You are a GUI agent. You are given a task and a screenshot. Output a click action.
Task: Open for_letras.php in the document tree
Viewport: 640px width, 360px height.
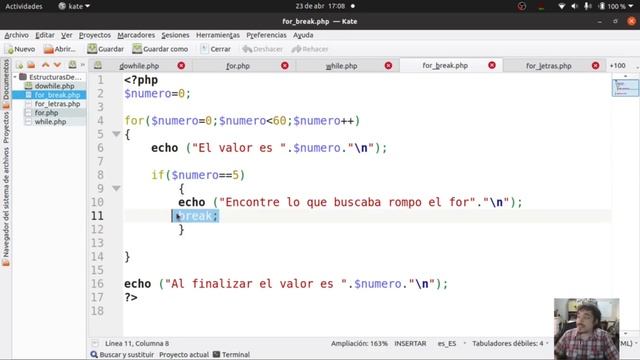[57, 104]
